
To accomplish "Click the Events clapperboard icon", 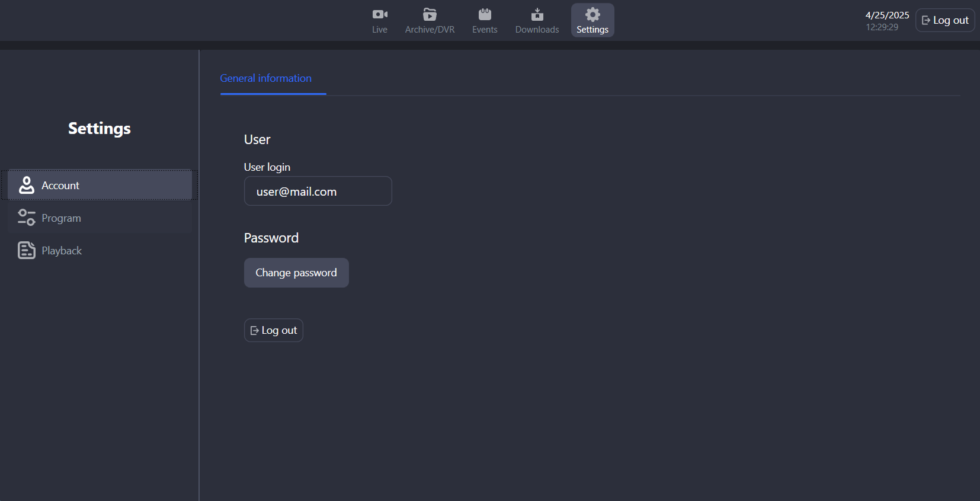I will [x=485, y=14].
